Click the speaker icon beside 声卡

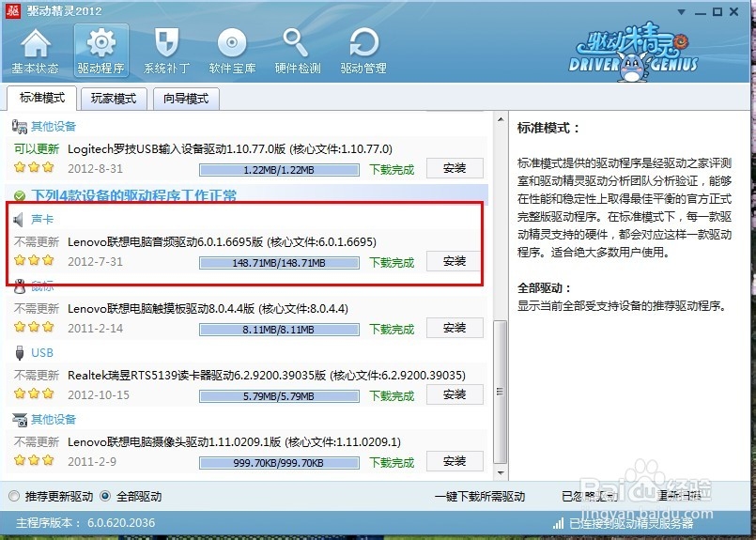pos(19,220)
